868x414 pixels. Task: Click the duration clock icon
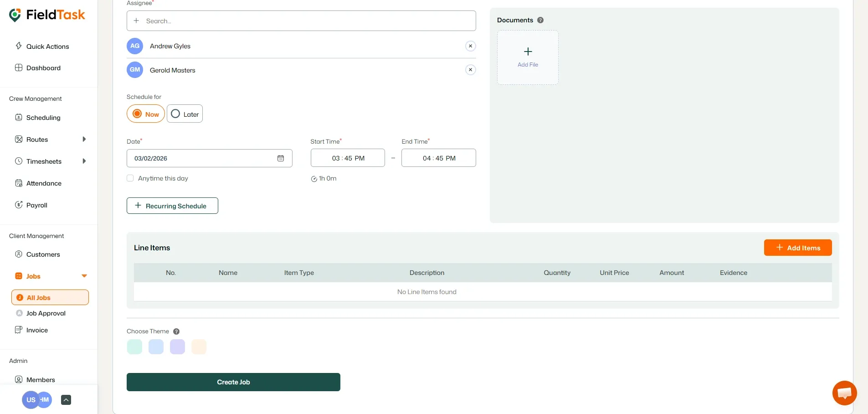point(314,179)
